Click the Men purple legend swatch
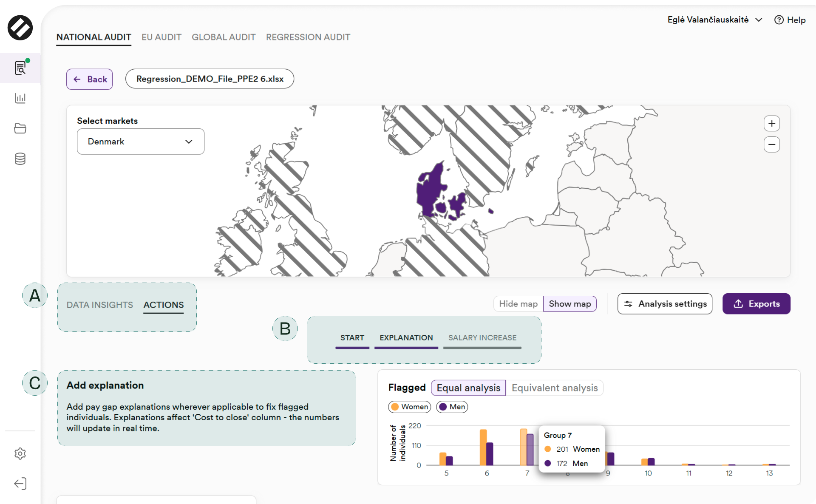The image size is (816, 504). point(443,407)
